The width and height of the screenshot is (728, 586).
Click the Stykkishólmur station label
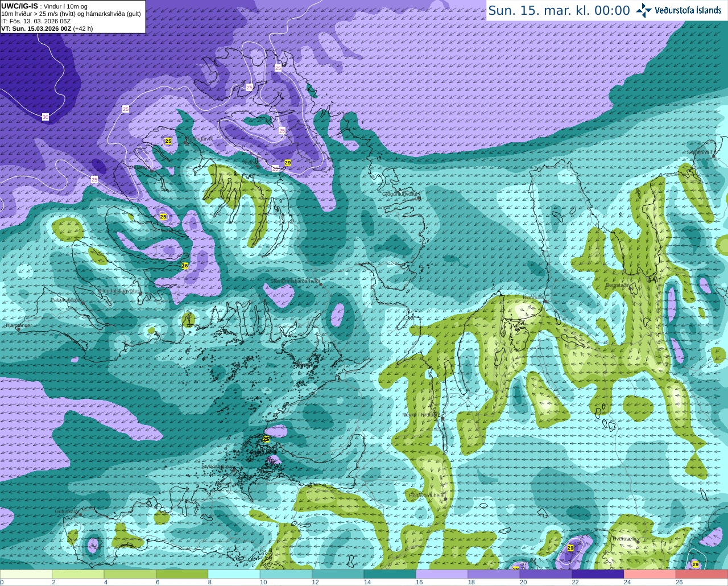pyautogui.click(x=218, y=466)
